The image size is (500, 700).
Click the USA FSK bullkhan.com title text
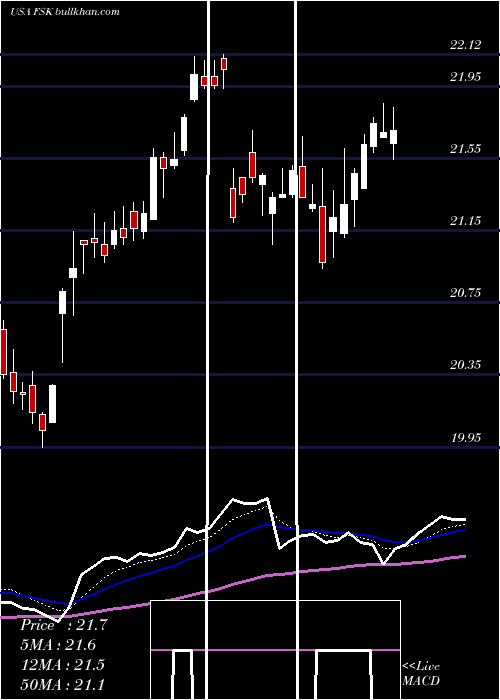pyautogui.click(x=65, y=12)
